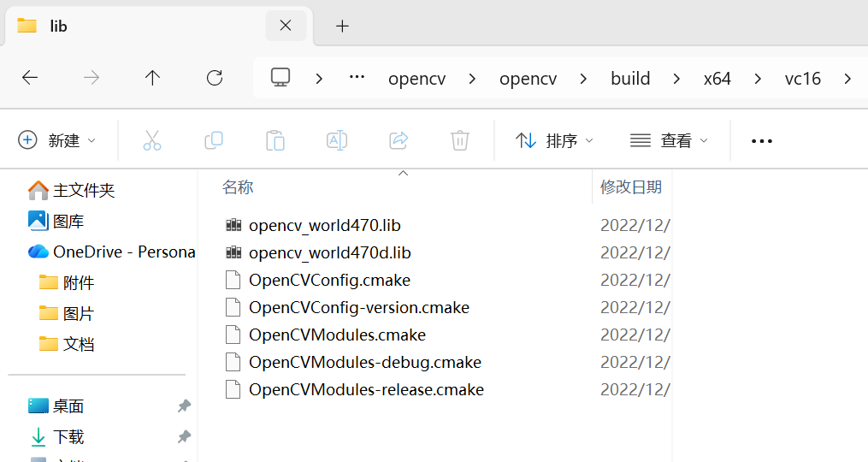
Task: Select file OpenCVConfig-version.cmake
Action: coord(358,307)
